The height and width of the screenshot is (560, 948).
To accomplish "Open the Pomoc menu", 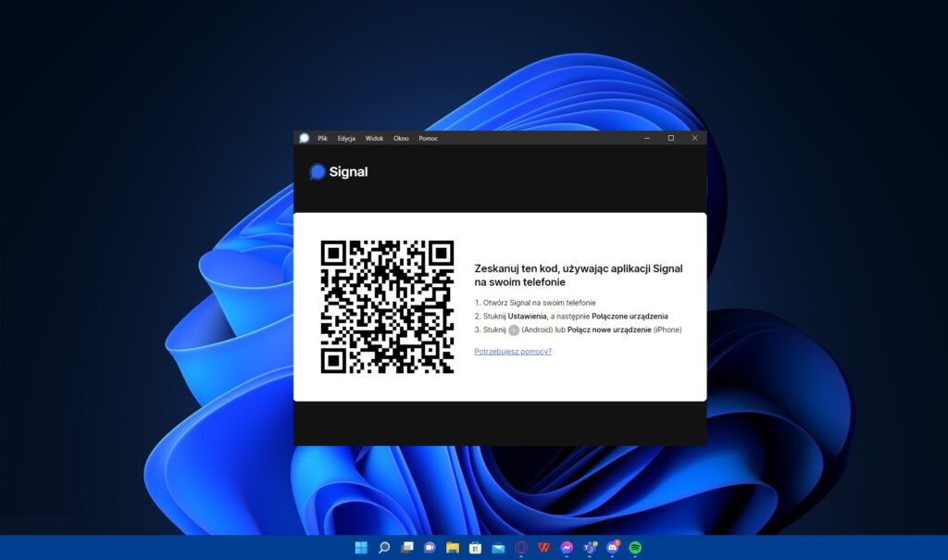I will point(428,139).
